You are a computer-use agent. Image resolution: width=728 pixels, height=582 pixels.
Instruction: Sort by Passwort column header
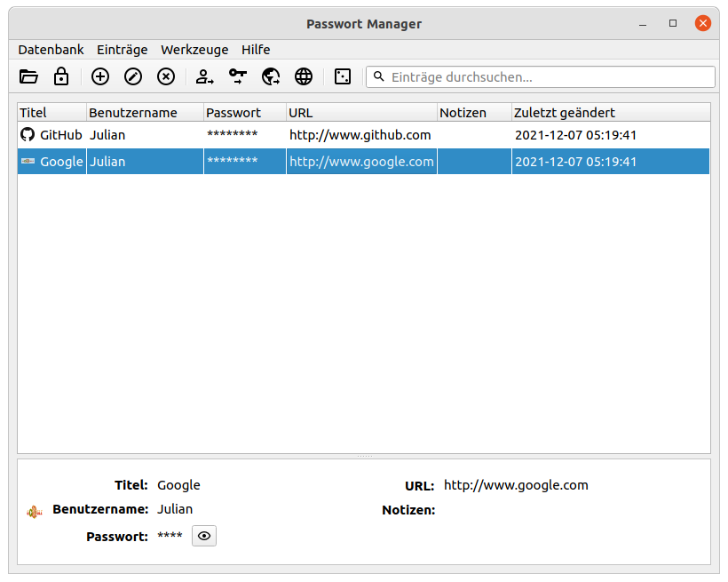[245, 113]
